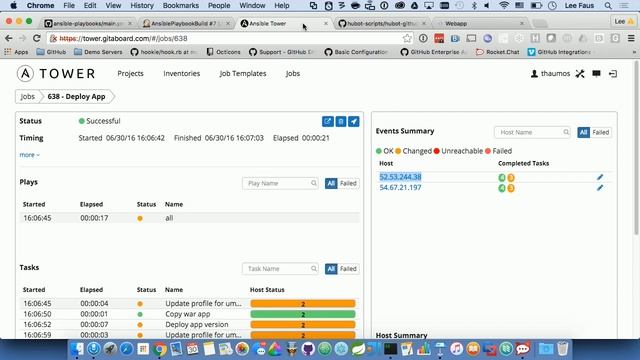
Task: Click '638 - Deploy App' breadcrumb
Action: 76,97
